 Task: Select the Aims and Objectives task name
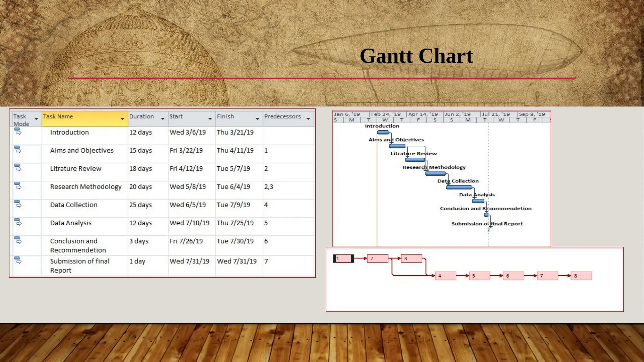click(85, 154)
